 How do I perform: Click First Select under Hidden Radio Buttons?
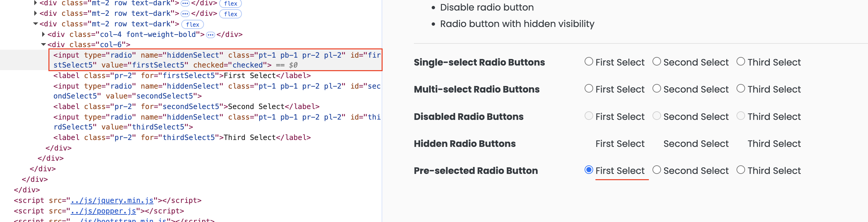(620, 143)
